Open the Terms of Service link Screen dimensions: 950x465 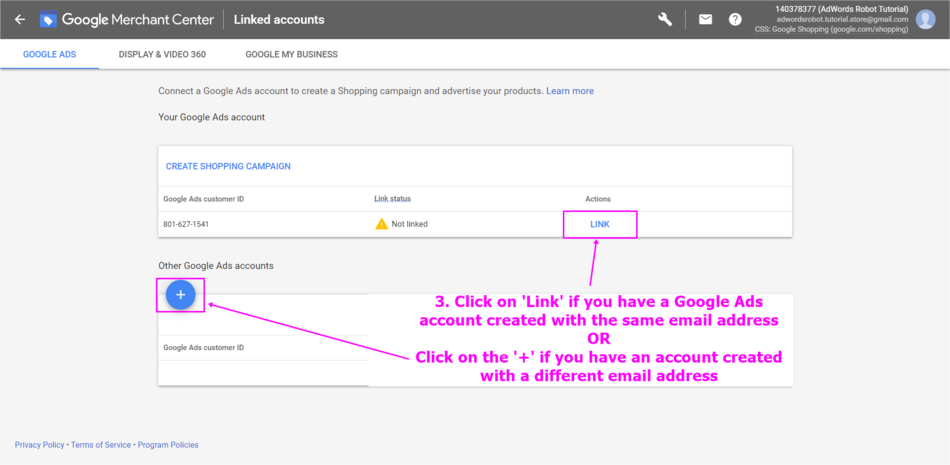[x=101, y=444]
